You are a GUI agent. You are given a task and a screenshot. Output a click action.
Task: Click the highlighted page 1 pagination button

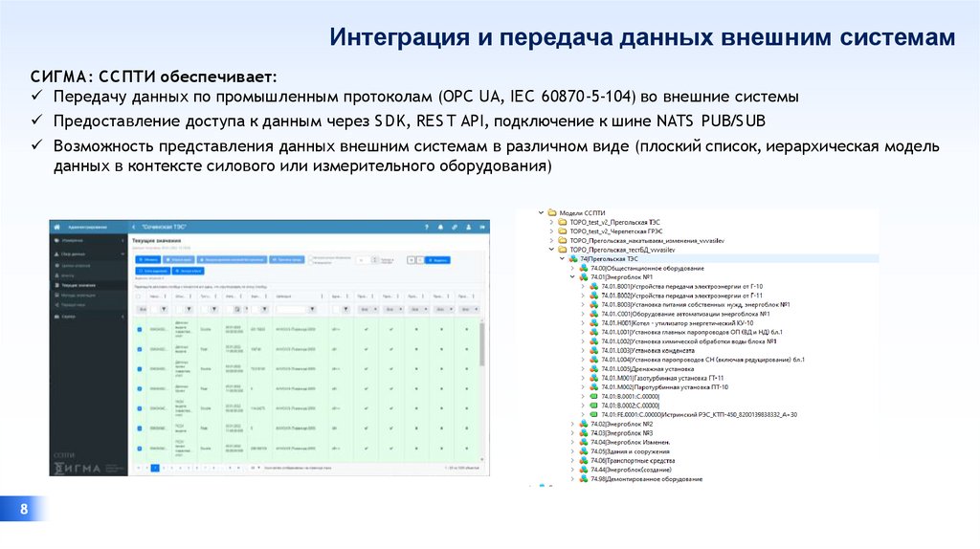pyautogui.click(x=155, y=467)
